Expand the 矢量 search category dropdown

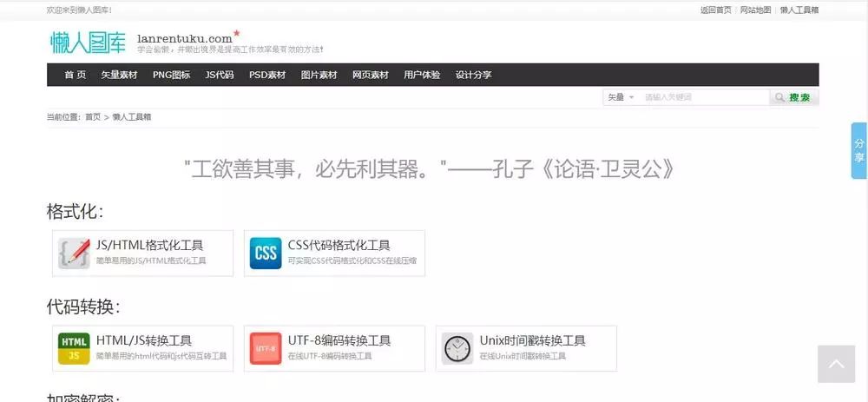(621, 97)
